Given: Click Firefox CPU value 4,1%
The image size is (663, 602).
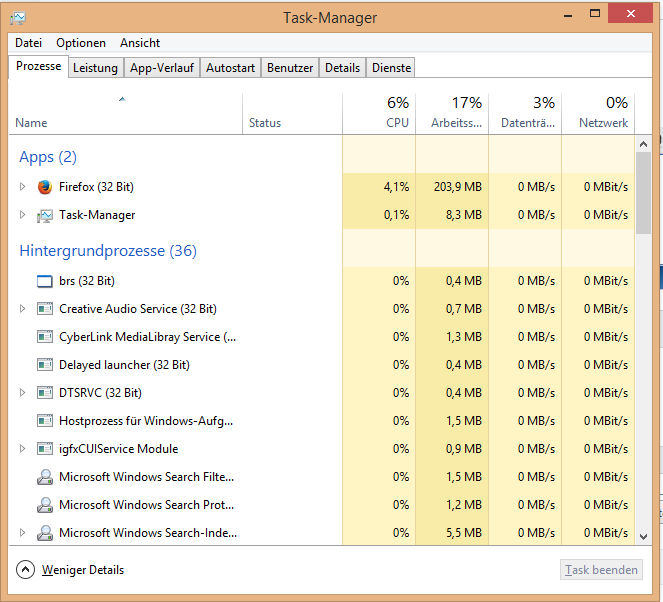Looking at the screenshot, I should point(396,186).
